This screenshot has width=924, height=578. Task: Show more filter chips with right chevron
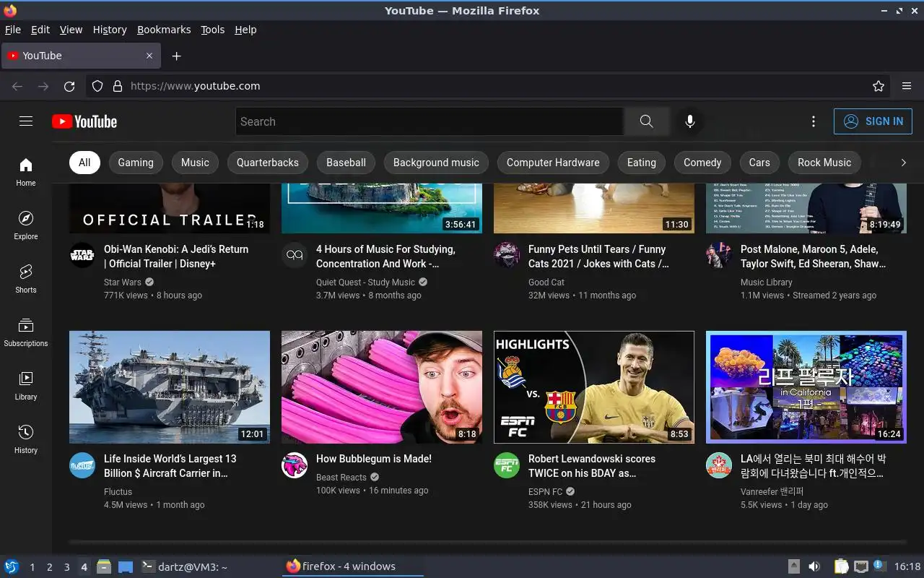pyautogui.click(x=903, y=163)
